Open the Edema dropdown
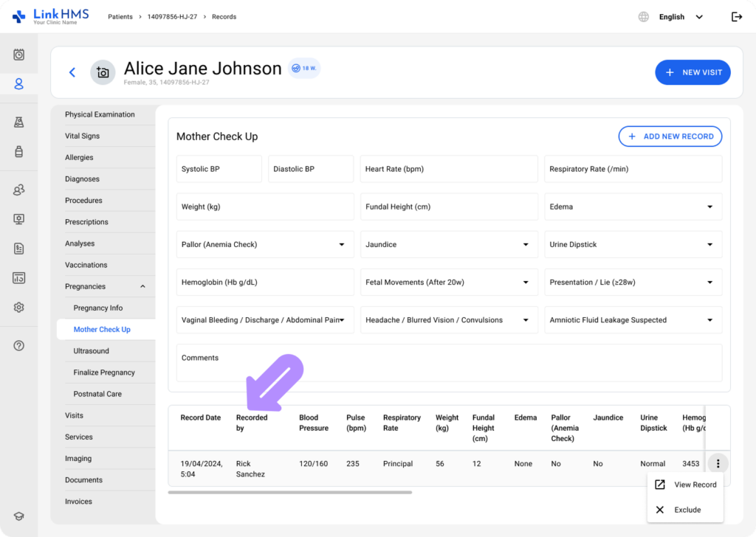Image resolution: width=756 pixels, height=537 pixels. pos(633,207)
